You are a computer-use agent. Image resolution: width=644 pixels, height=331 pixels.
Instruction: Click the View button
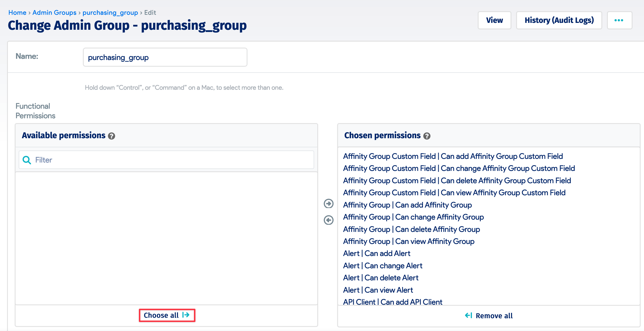click(x=494, y=20)
